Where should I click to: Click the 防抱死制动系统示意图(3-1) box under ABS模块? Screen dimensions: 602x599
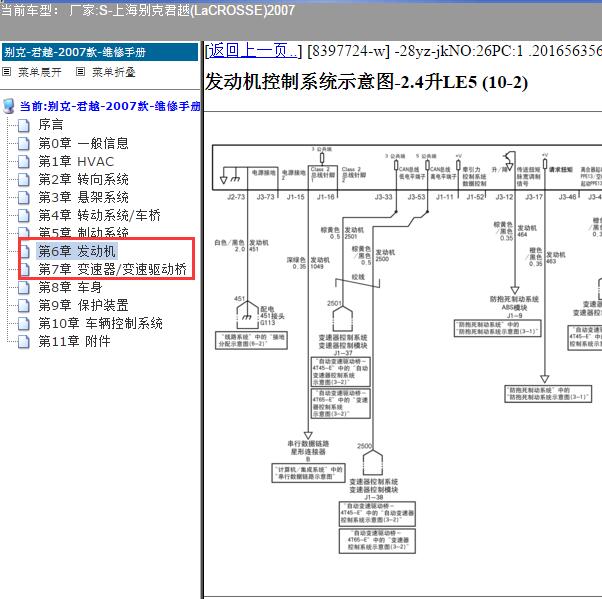click(498, 328)
